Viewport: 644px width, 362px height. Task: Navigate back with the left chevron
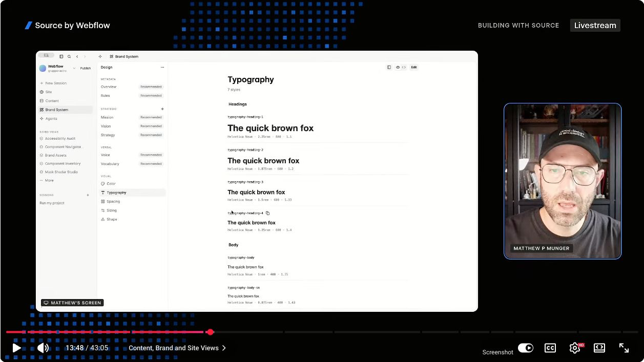coord(77,57)
